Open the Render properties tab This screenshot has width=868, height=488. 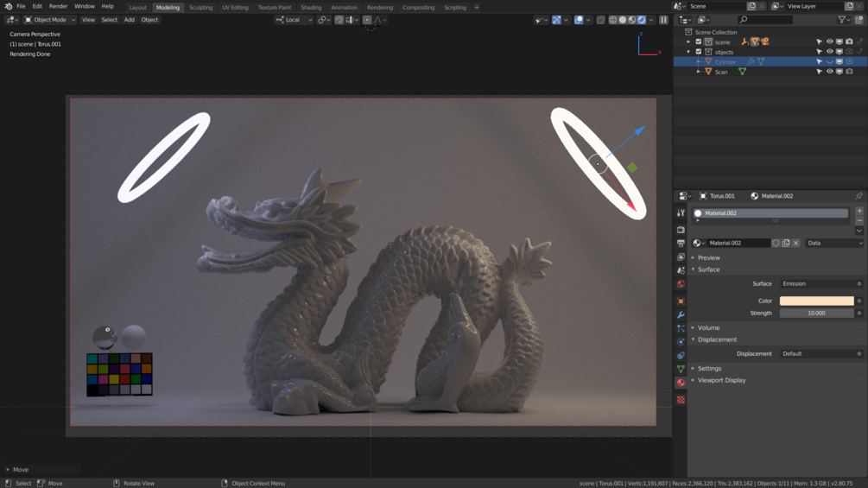[681, 230]
